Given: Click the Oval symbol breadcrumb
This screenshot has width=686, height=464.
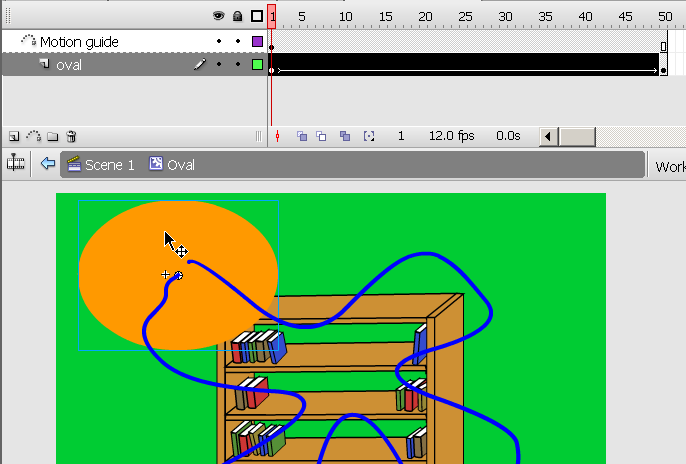Looking at the screenshot, I should tap(172, 164).
